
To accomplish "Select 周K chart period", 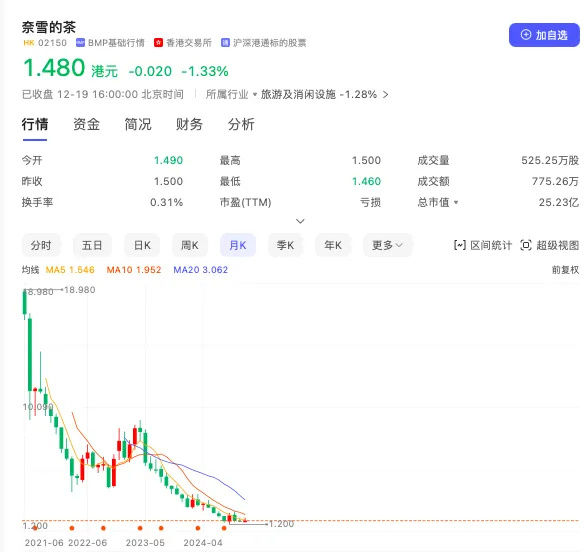I will 190,245.
